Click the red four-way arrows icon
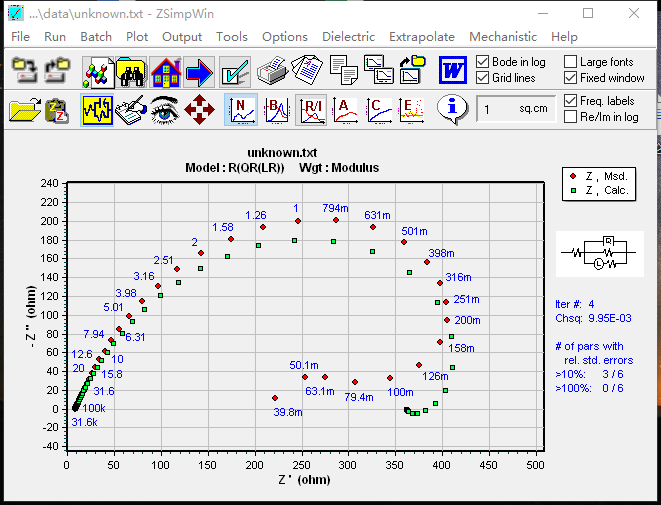Screen dimensions: 661x505 (201, 109)
